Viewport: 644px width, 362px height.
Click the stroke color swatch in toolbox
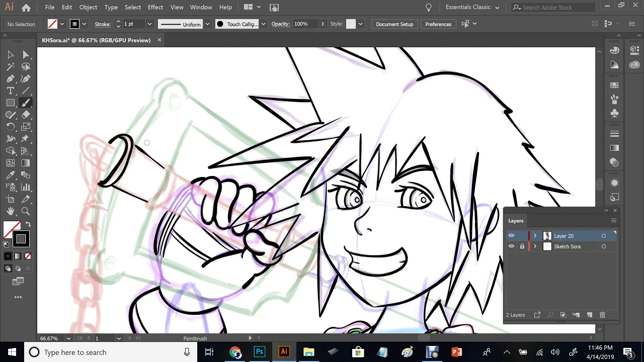pyautogui.click(x=21, y=239)
